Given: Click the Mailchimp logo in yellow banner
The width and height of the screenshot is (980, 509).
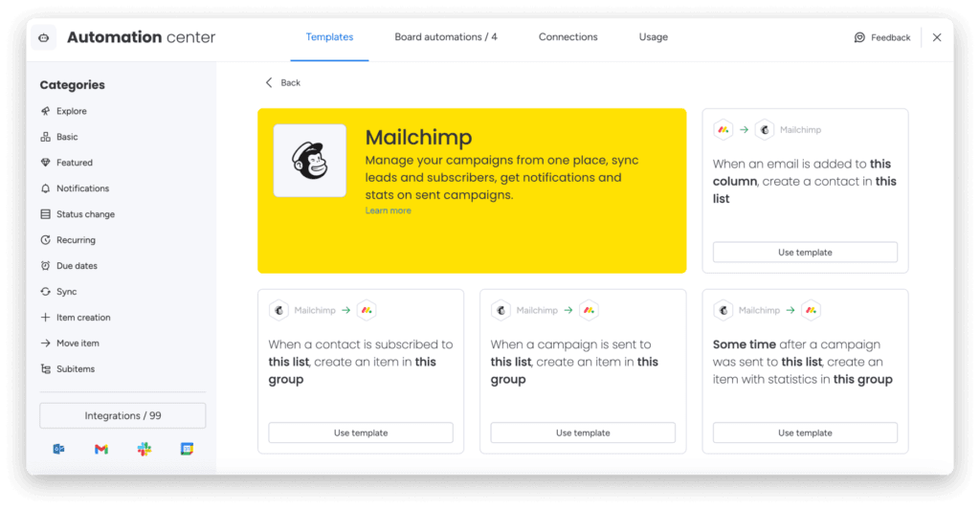Looking at the screenshot, I should tap(310, 161).
